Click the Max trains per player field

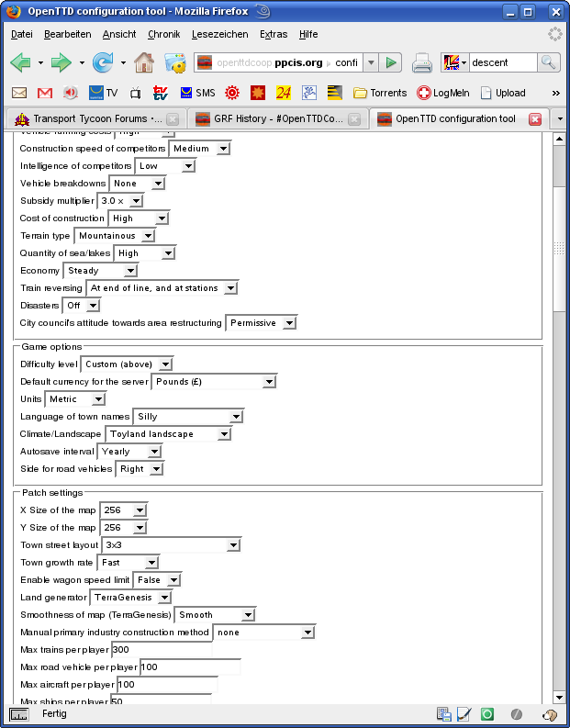(162, 650)
